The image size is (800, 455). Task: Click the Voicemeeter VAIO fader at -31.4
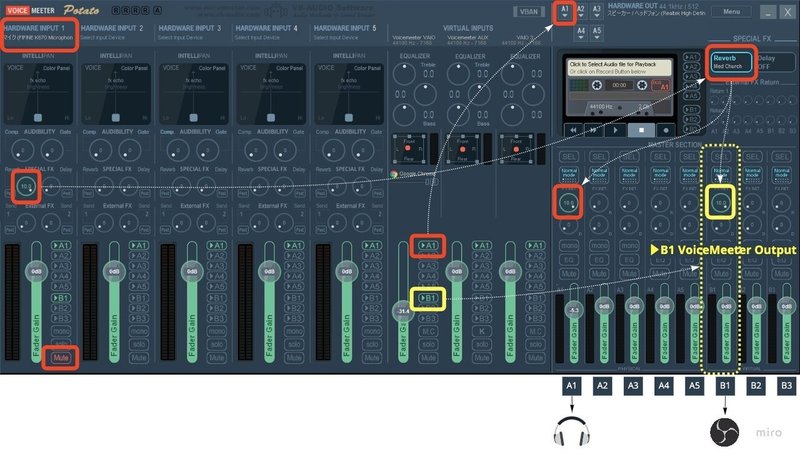tap(403, 311)
